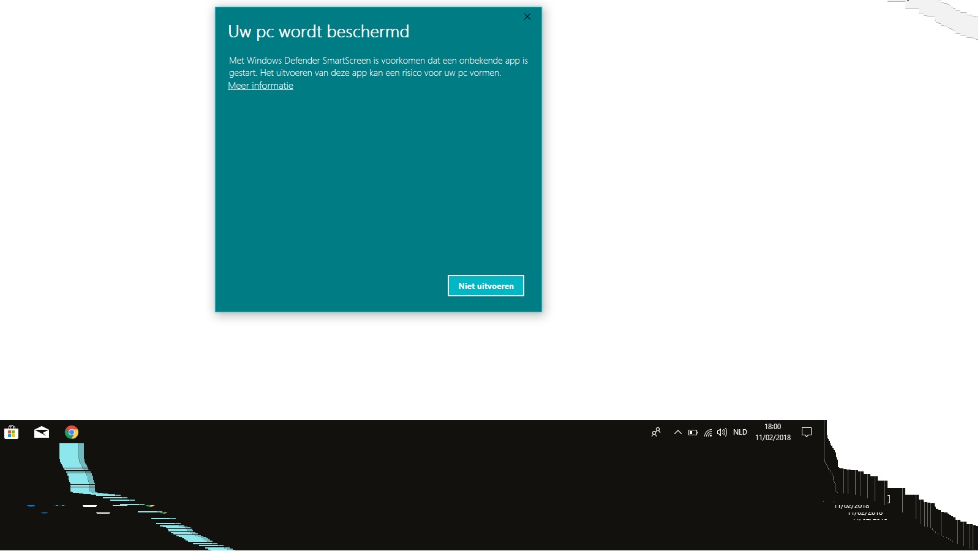Select the 'Uw pc wordt beschermd' heading
Image resolution: width=980 pixels, height=551 pixels.
coord(318,32)
